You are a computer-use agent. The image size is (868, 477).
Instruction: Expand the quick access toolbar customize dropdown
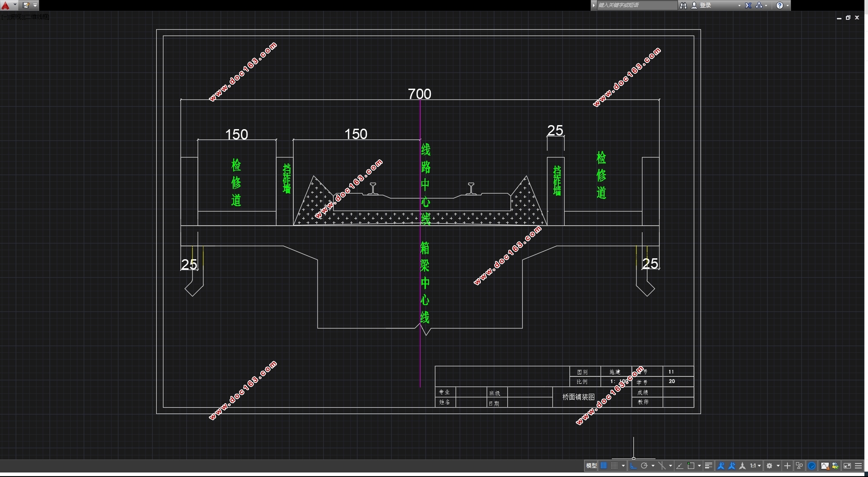(x=35, y=5)
